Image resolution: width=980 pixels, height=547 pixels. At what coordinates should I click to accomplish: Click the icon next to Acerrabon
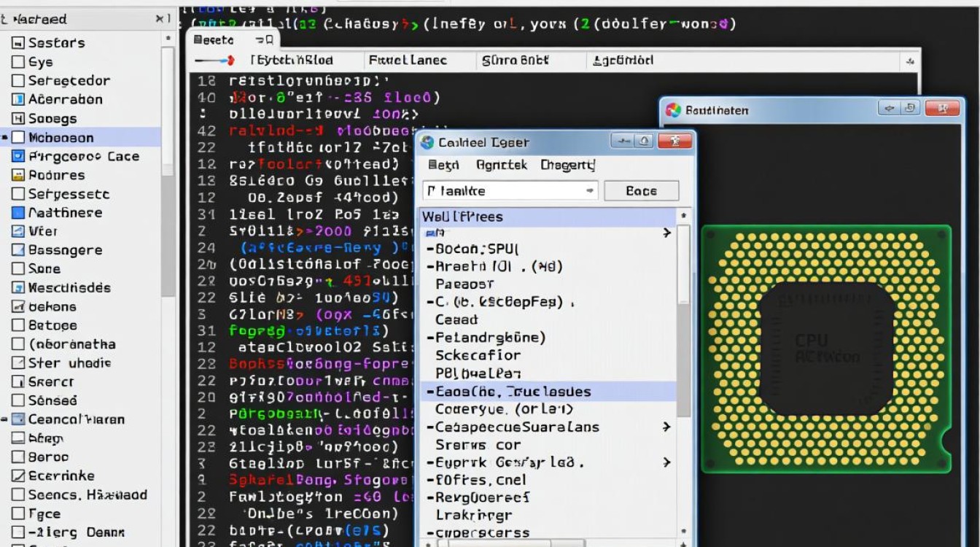[x=18, y=100]
